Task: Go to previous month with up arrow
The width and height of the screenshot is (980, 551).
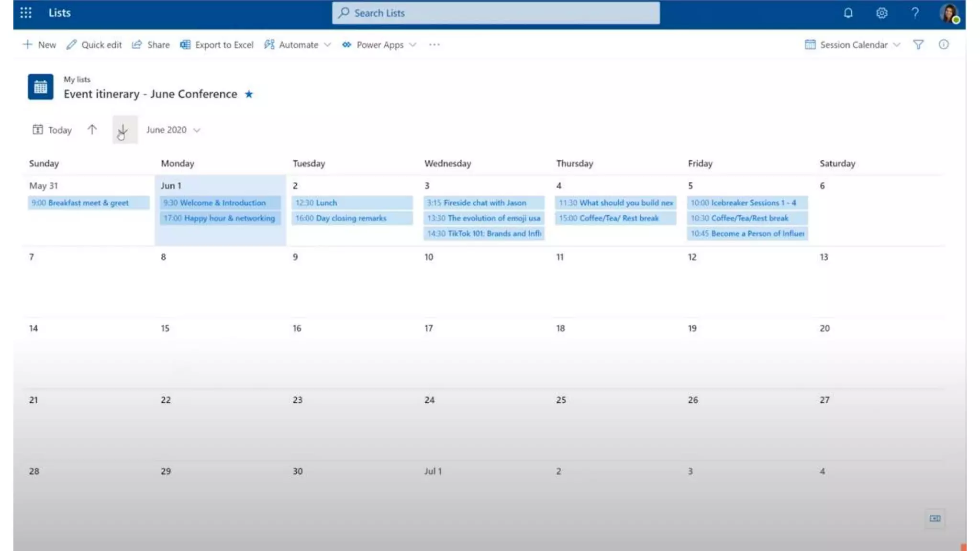Action: tap(92, 130)
